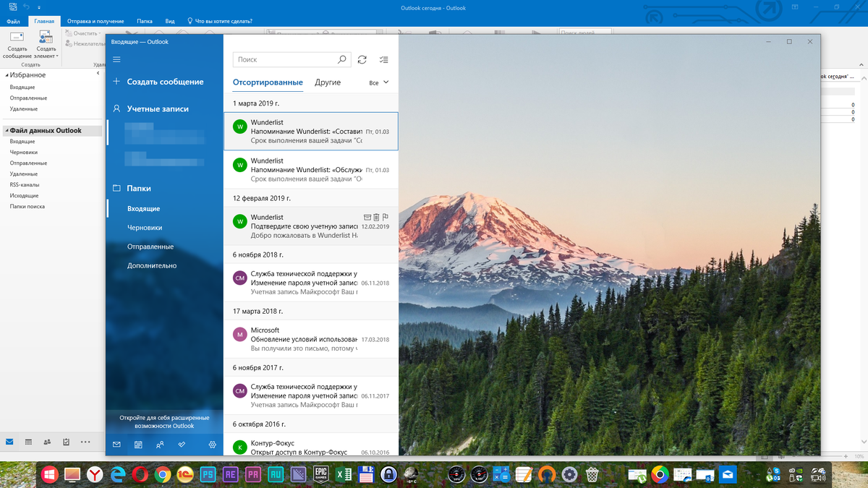The width and height of the screenshot is (868, 488).
Task: Open Calendar from Mail app bottom bar
Action: (x=138, y=445)
